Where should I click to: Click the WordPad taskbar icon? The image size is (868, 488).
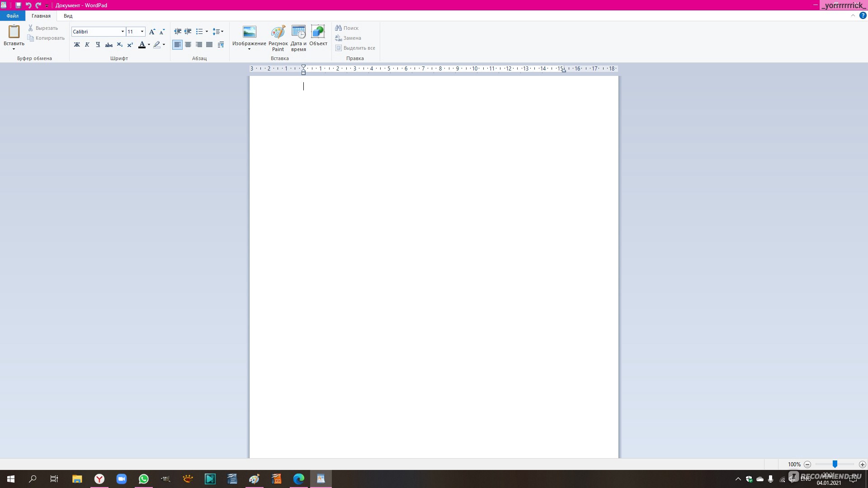(x=321, y=479)
